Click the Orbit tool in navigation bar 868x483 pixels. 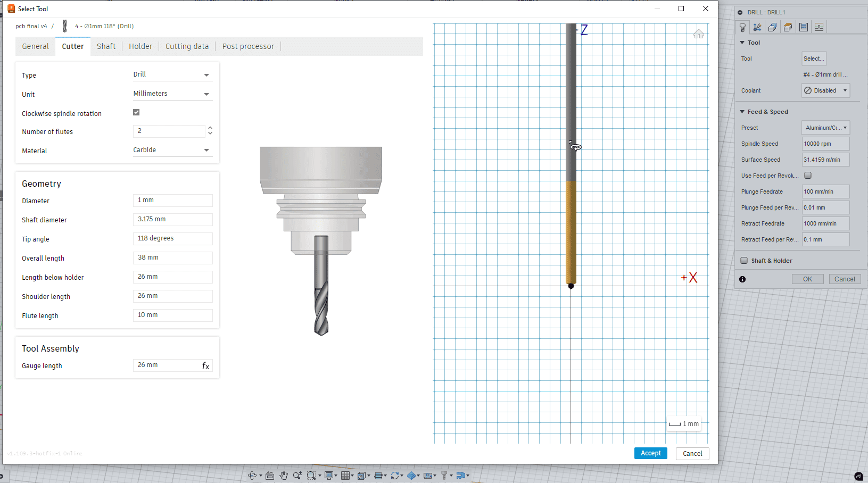[252, 476]
